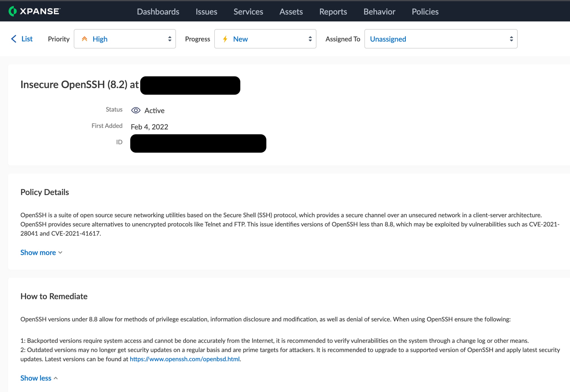The image size is (570, 392).
Task: Expand Policy Details with Show more
Action: pyautogui.click(x=41, y=252)
